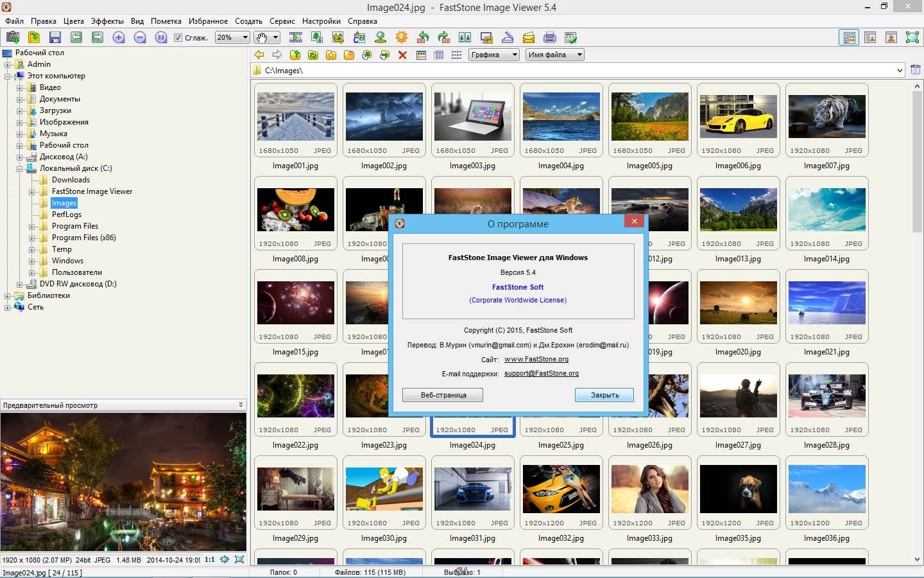This screenshot has width=924, height=578.
Task: Open the Имя файла sort dropdown
Action: pyautogui.click(x=555, y=55)
